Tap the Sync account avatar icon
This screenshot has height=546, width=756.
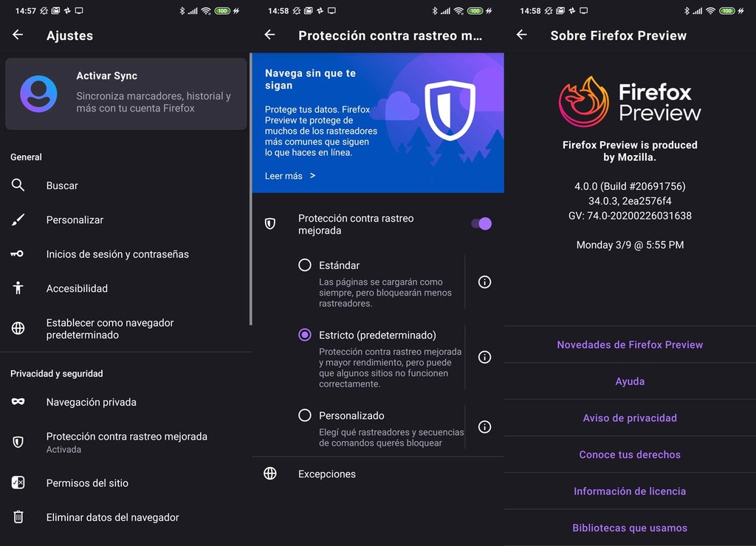(x=38, y=94)
